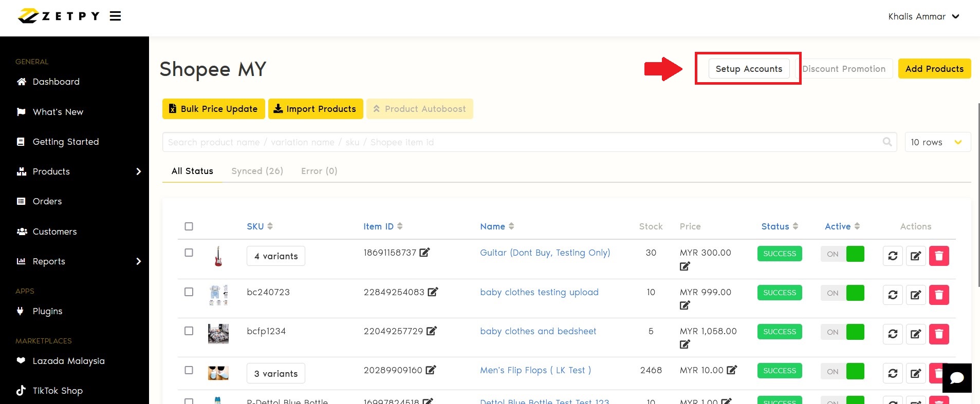Open Men's Flip Flops product link
This screenshot has height=404, width=980.
tap(535, 370)
